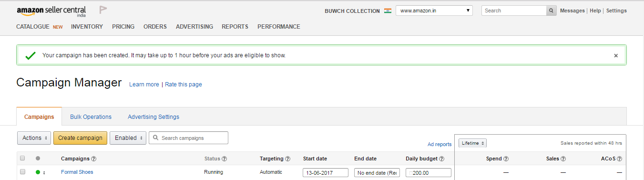Image resolution: width=644 pixels, height=180 pixels.
Task: Open the ADVERTISING menu
Action: pos(194,27)
